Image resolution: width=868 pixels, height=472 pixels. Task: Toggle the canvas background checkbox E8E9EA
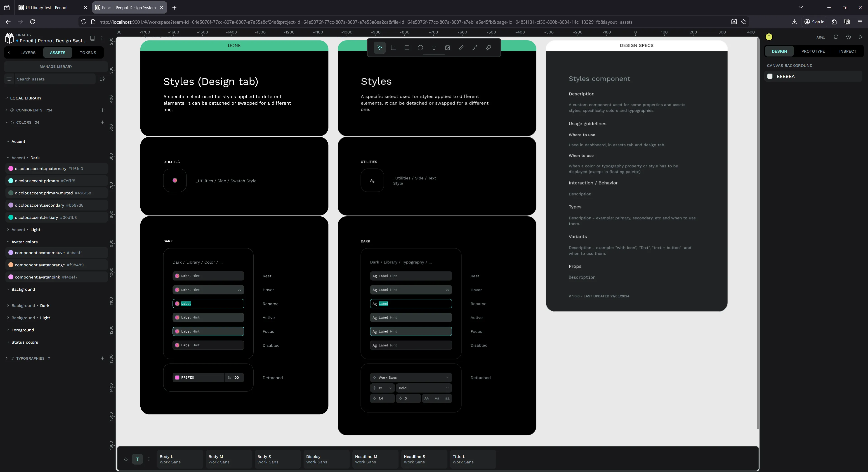point(770,76)
